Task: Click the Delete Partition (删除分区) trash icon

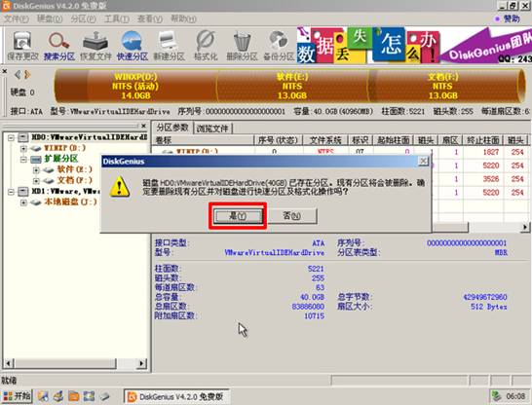Action: pos(242,46)
